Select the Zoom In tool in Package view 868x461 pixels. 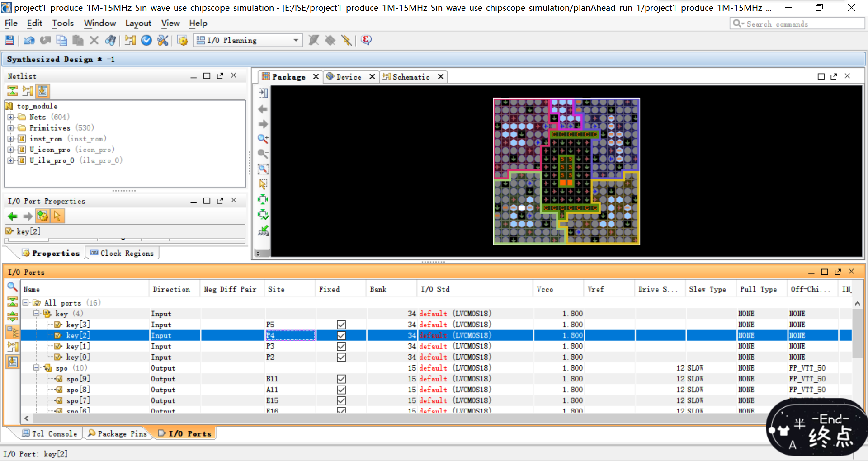(263, 139)
